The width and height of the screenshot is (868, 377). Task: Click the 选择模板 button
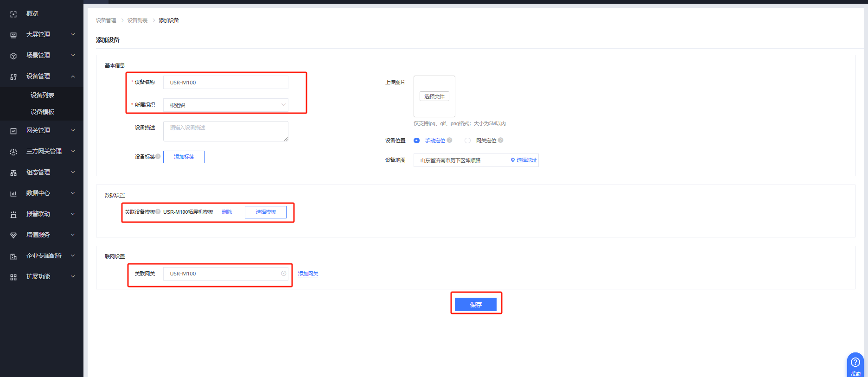(266, 212)
